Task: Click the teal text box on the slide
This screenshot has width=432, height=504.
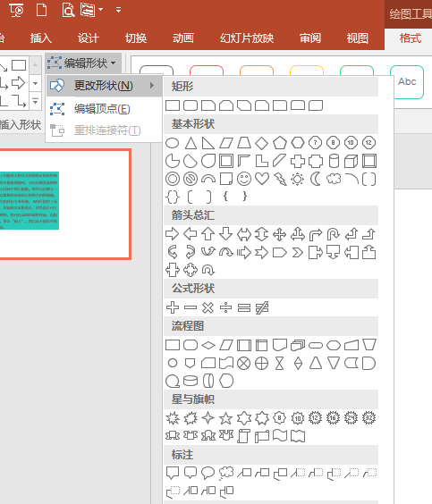Action: 30,200
